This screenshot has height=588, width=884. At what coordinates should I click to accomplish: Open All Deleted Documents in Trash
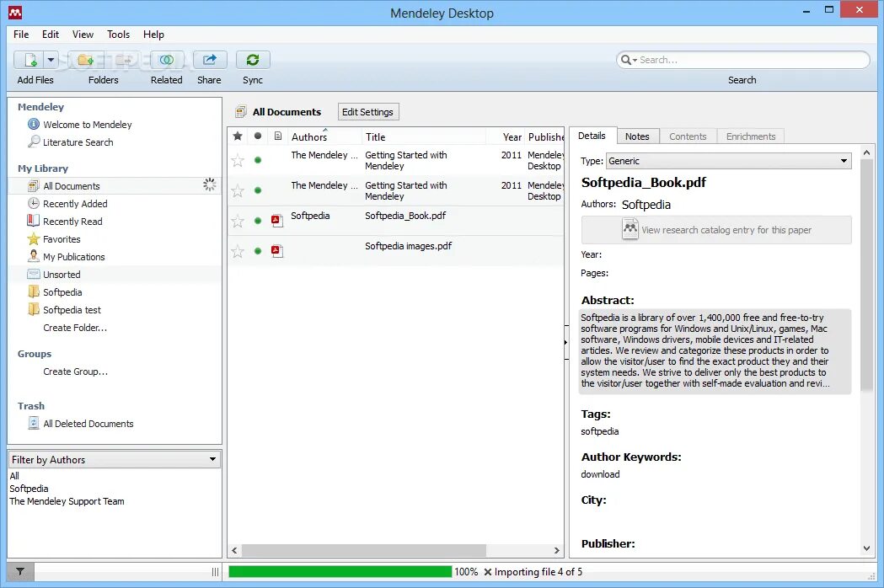point(88,424)
